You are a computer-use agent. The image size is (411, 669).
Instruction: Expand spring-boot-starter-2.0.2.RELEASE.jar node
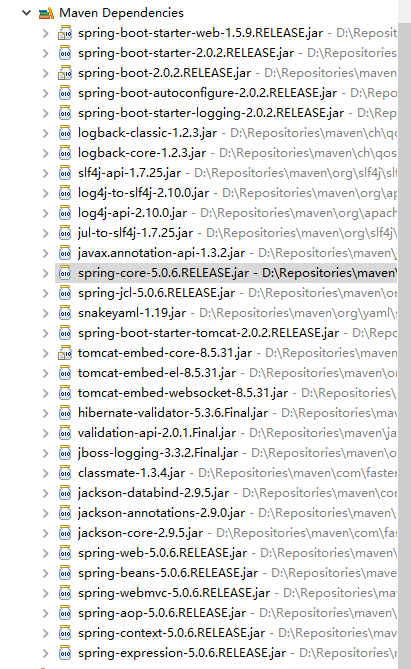pyautogui.click(x=46, y=53)
